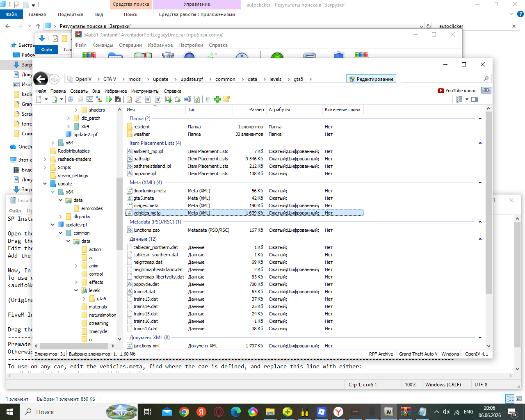
Task: Click the magnifier View toolbar icon
Action: click(138, 99)
